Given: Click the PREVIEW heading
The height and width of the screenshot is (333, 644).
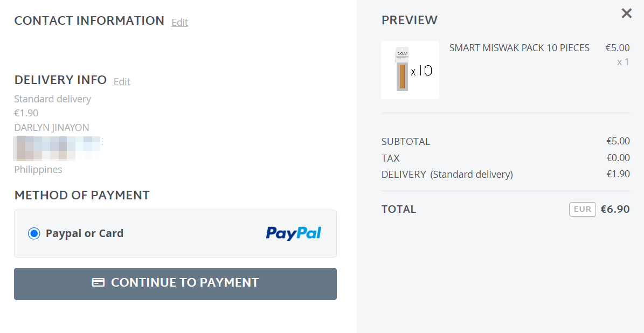Looking at the screenshot, I should (x=409, y=20).
